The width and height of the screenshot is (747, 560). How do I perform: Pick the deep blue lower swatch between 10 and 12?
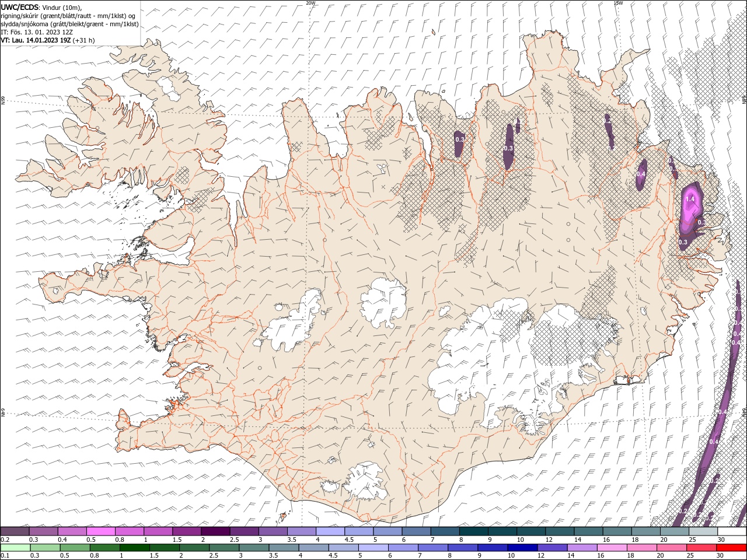522,548
